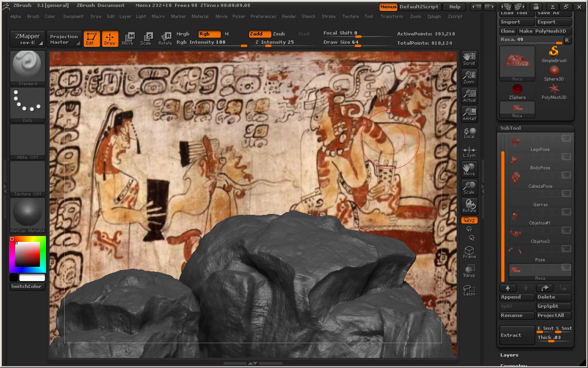Open the ZMapper rev-E plugin

point(28,39)
